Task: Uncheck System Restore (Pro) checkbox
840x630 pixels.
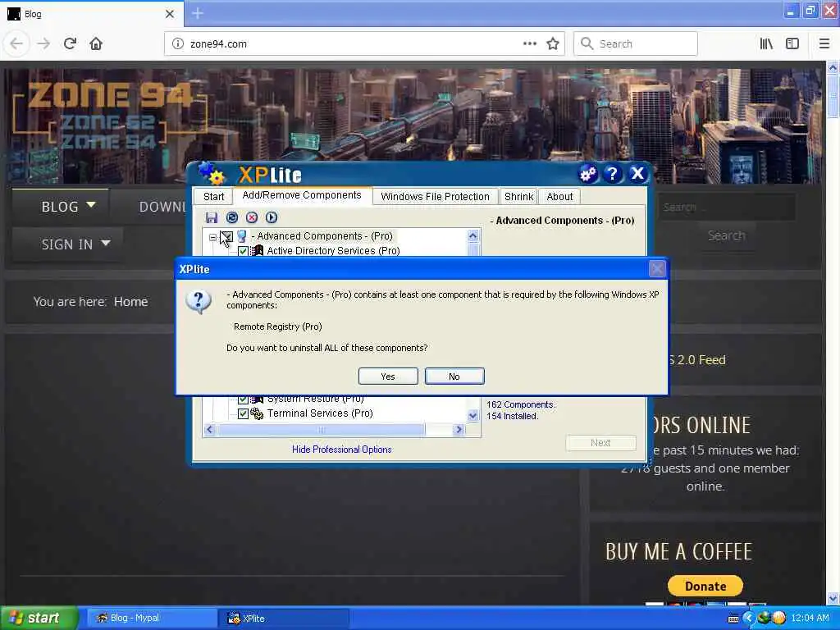Action: click(243, 399)
